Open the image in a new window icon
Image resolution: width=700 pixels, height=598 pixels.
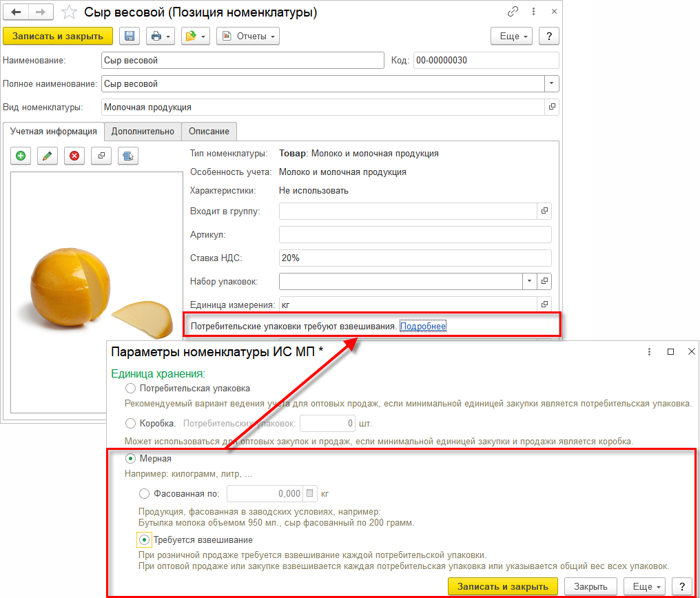click(101, 156)
